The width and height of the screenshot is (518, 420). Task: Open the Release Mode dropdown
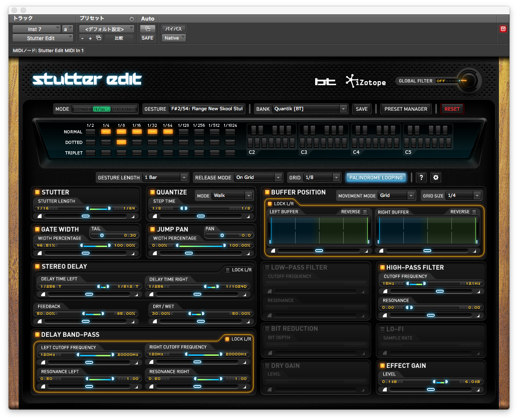click(258, 177)
